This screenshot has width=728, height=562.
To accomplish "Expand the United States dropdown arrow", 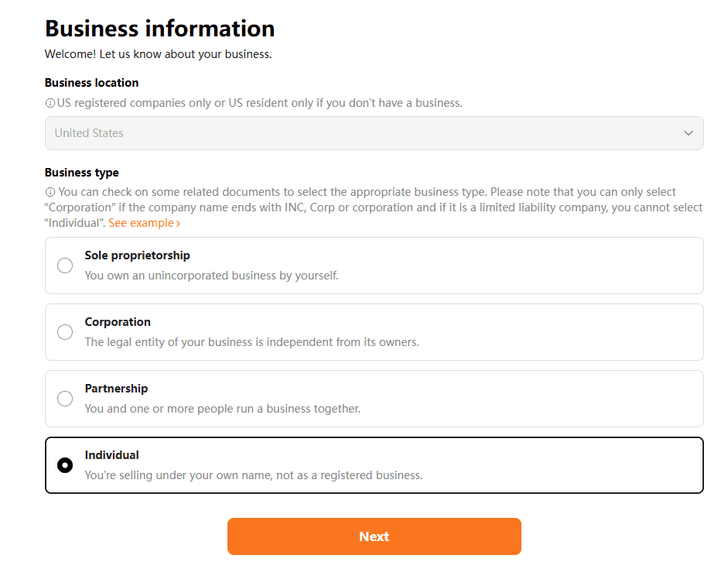I will [x=688, y=133].
